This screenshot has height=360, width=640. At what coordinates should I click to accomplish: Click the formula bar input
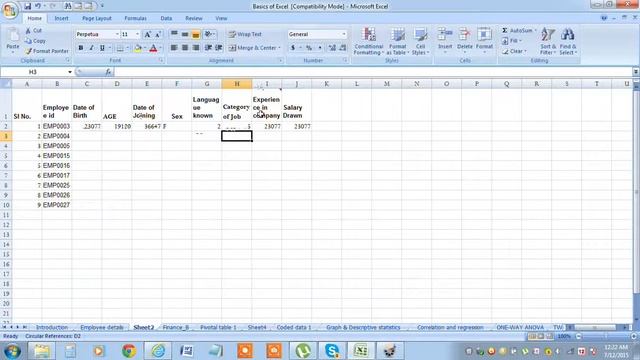(373, 72)
